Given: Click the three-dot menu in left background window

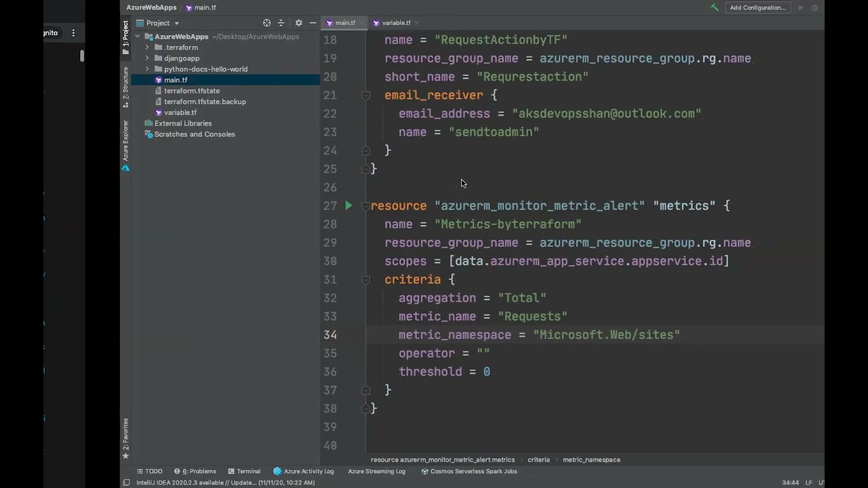Looking at the screenshot, I should click(x=73, y=33).
